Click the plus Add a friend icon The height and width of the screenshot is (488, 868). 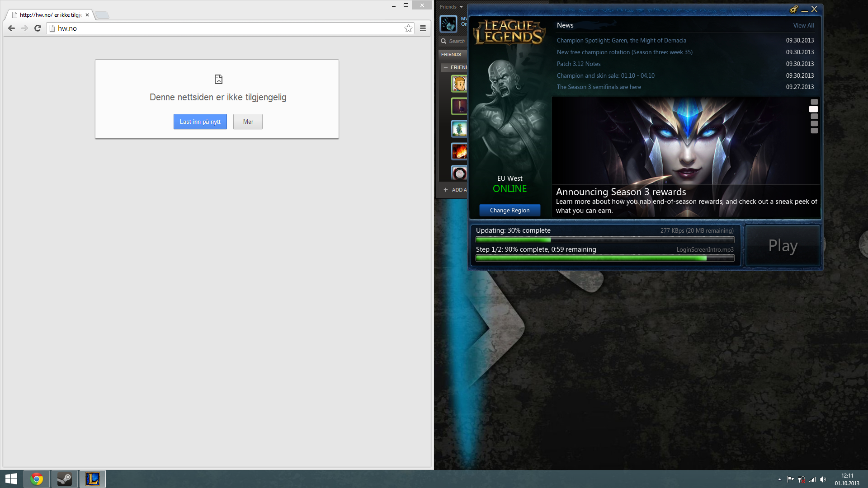(446, 190)
